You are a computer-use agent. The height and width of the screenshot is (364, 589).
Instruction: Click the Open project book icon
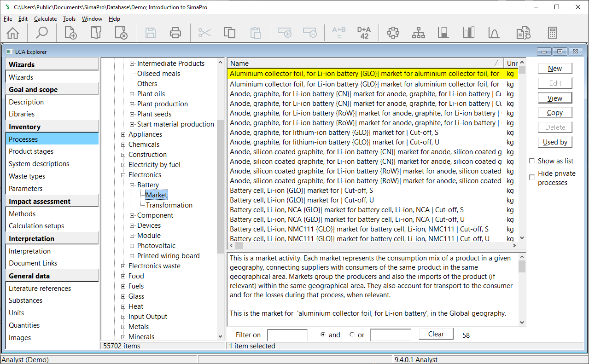point(96,33)
